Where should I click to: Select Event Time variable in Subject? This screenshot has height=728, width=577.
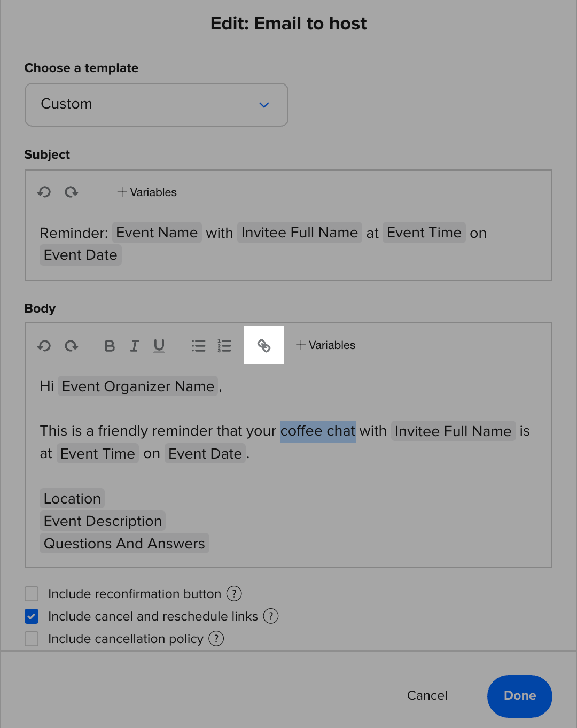click(x=424, y=233)
